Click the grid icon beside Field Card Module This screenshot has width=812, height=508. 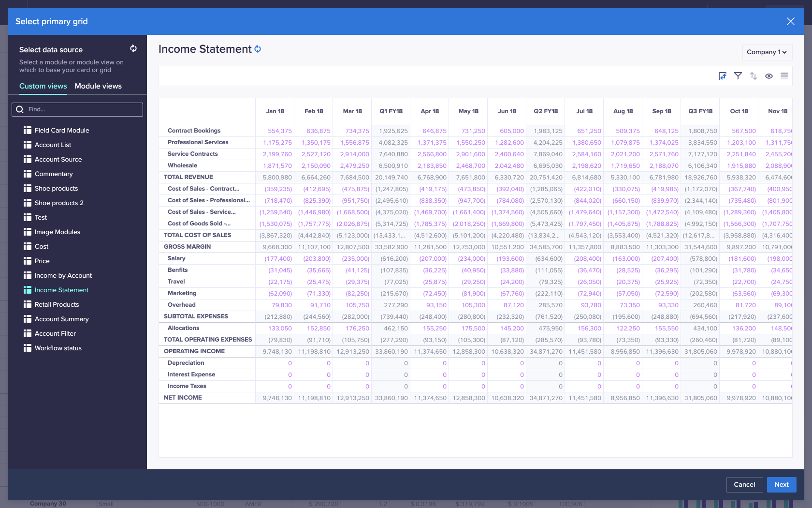[x=27, y=130]
